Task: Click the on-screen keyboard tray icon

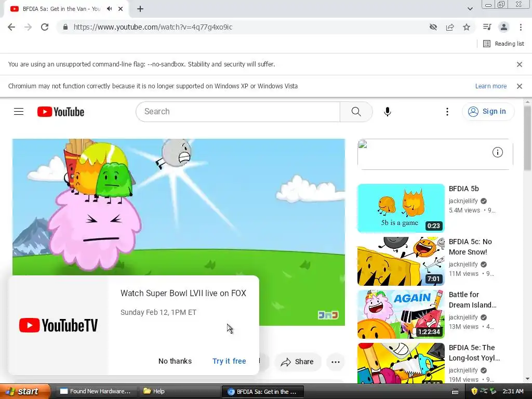Action: click(x=455, y=392)
